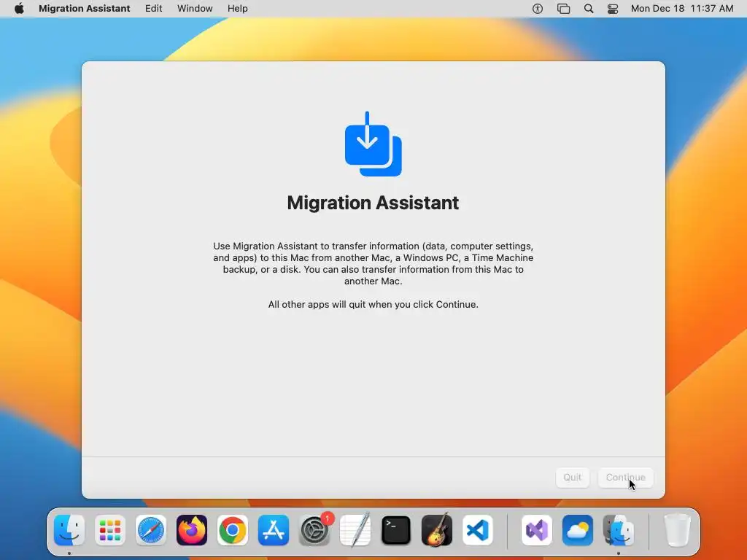Viewport: 747px width, 560px height.
Task: Launch Safari from the Dock
Action: (x=151, y=530)
